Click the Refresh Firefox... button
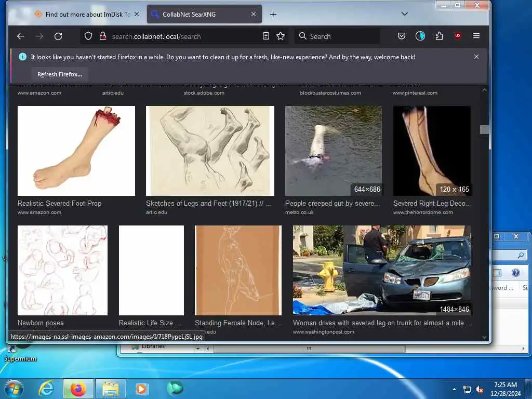The width and height of the screenshot is (532, 399). point(60,74)
